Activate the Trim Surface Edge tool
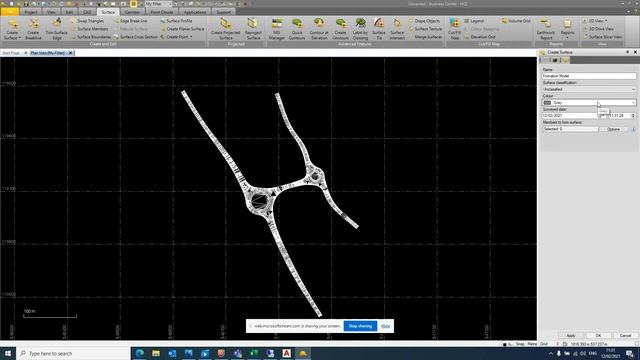The height and width of the screenshot is (360, 640). 57,29
